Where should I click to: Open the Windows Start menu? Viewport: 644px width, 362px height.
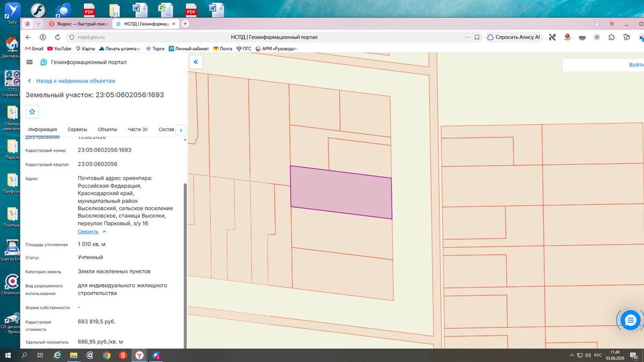point(8,355)
